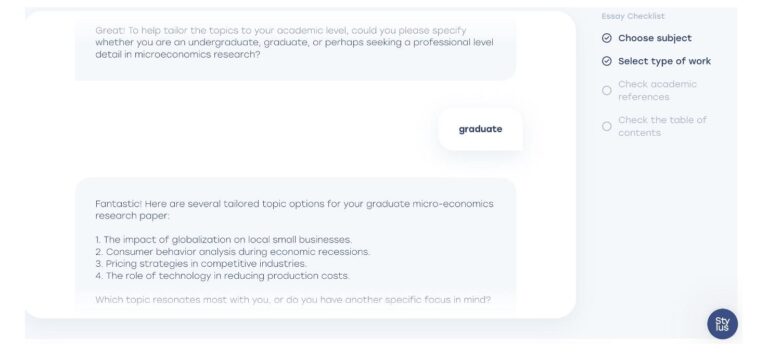This screenshot has width=768, height=361.
Task: Click the Essay Checklist heading
Action: click(x=633, y=16)
